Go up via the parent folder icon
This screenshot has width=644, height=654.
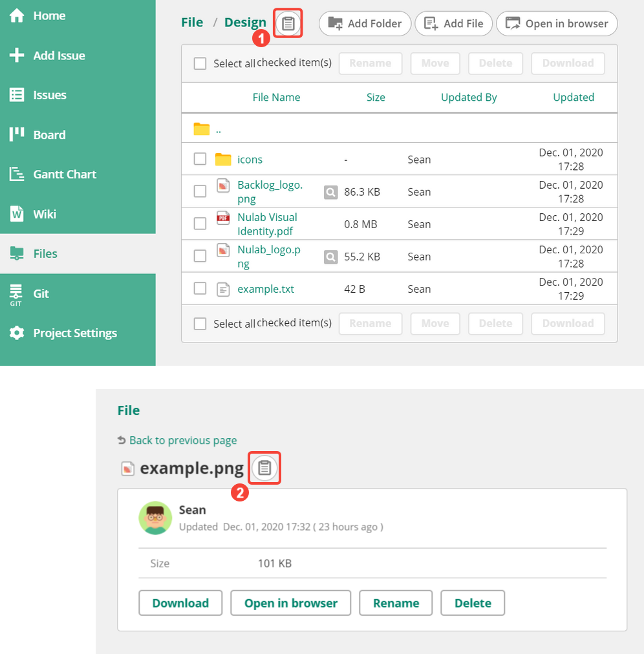[x=202, y=129]
